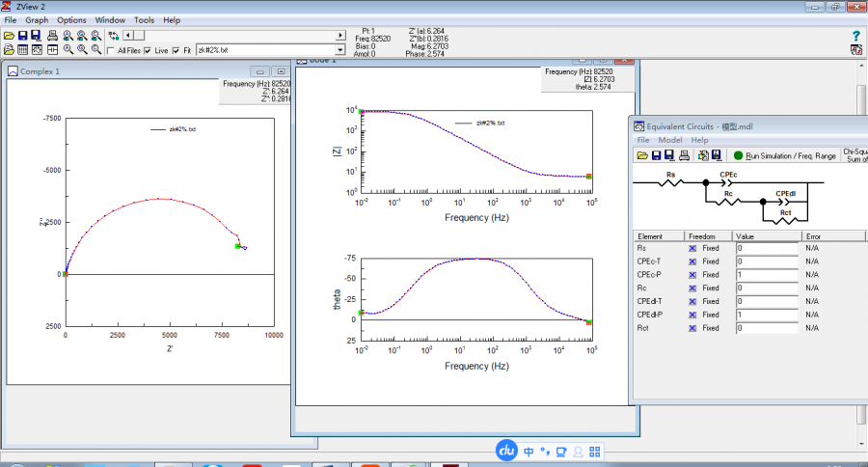This screenshot has height=467, width=868.
Task: Uncheck the Fit checkbox
Action: [x=176, y=50]
